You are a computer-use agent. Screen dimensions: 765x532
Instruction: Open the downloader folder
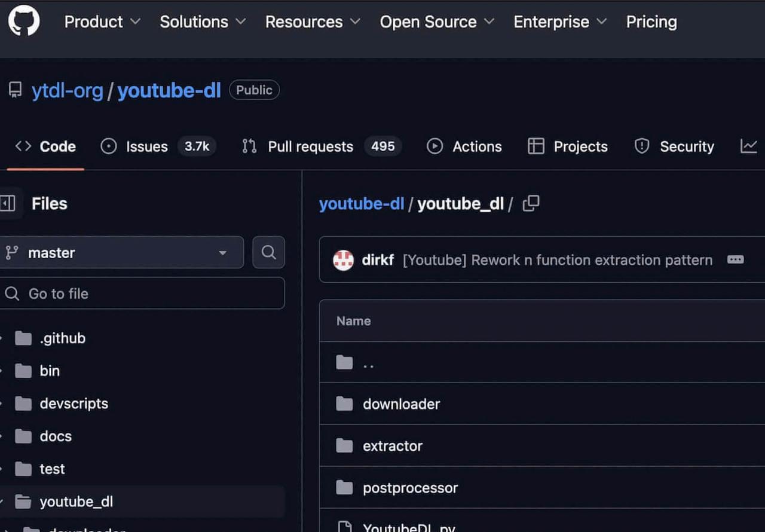[401, 404]
